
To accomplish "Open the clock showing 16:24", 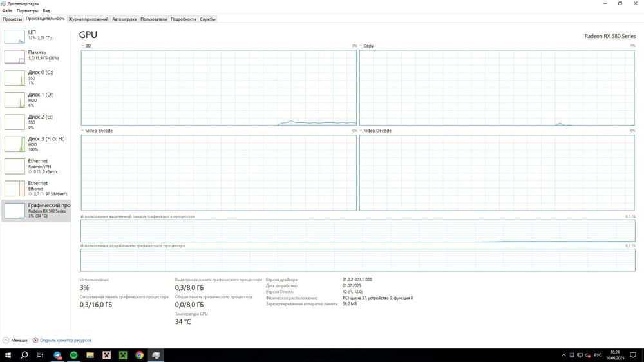I will [615, 355].
